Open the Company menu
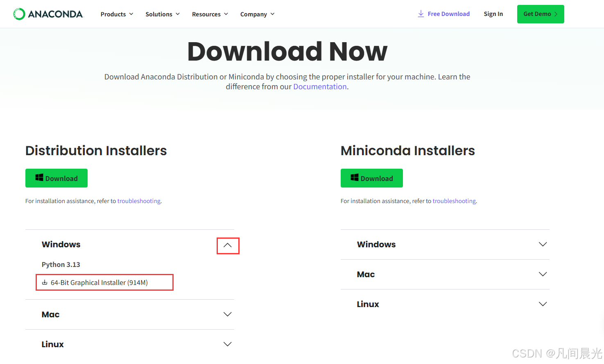Image resolution: width=604 pixels, height=364 pixels. [x=257, y=14]
